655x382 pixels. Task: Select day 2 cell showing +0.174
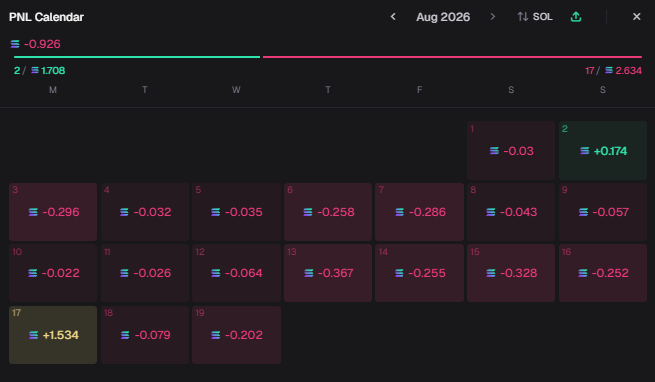click(603, 150)
